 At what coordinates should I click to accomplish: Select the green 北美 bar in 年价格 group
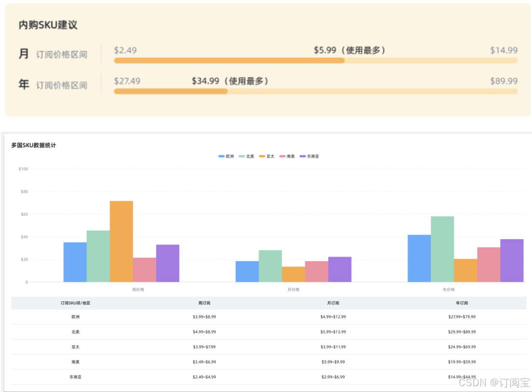442,249
